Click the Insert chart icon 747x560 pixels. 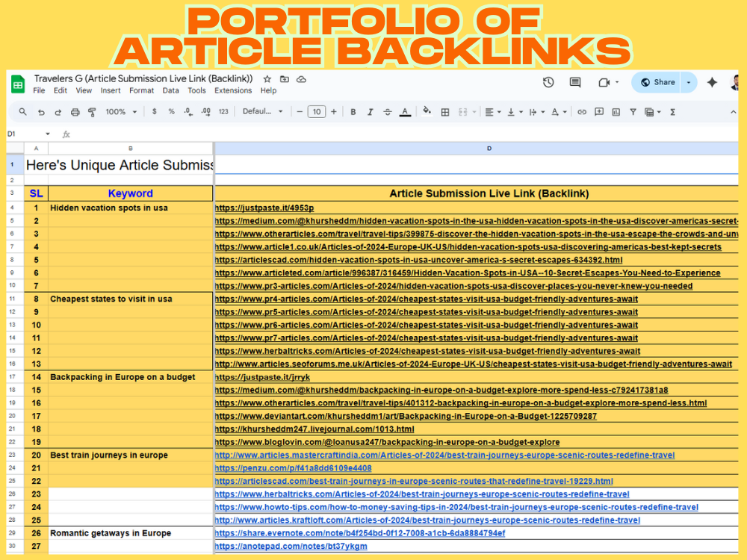[616, 112]
